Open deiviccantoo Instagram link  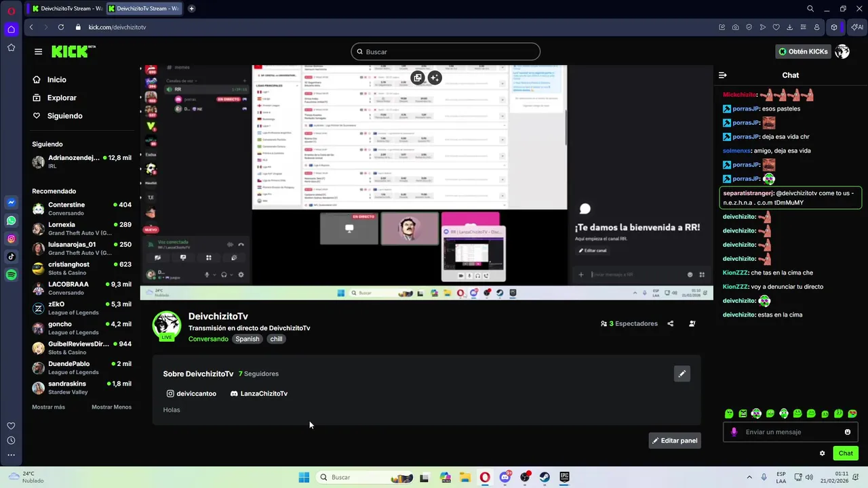[x=191, y=394]
